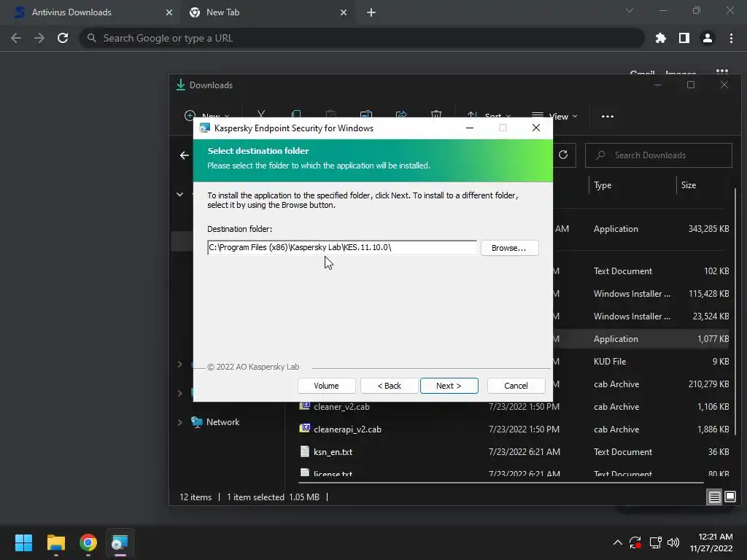The height and width of the screenshot is (560, 747).
Task: Open New menu in Downloads window
Action: coord(207,116)
